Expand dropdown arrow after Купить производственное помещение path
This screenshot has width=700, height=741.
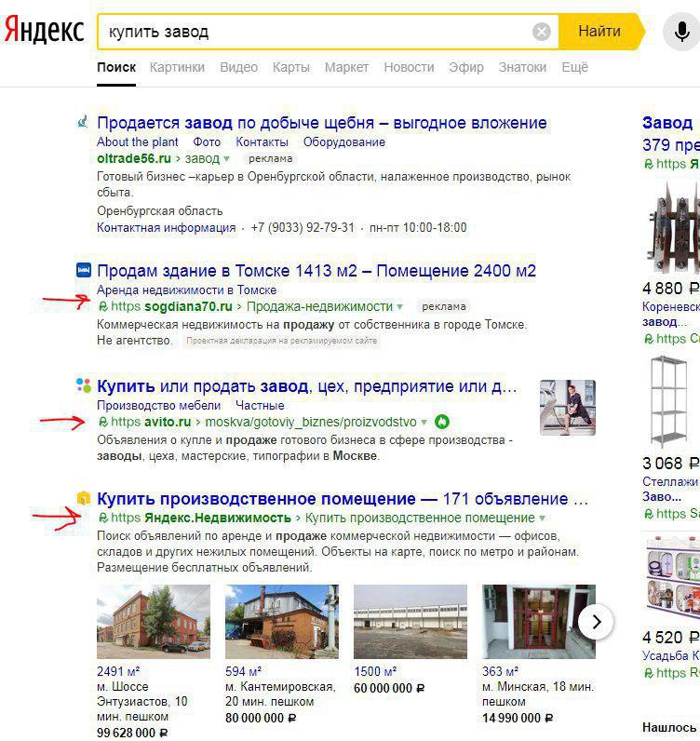point(542,519)
